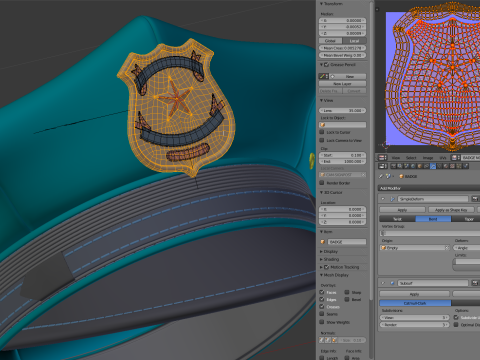Image resolution: width=480 pixels, height=360 pixels.
Task: Open the Origin object dropdown showing Empty
Action: coord(415,248)
